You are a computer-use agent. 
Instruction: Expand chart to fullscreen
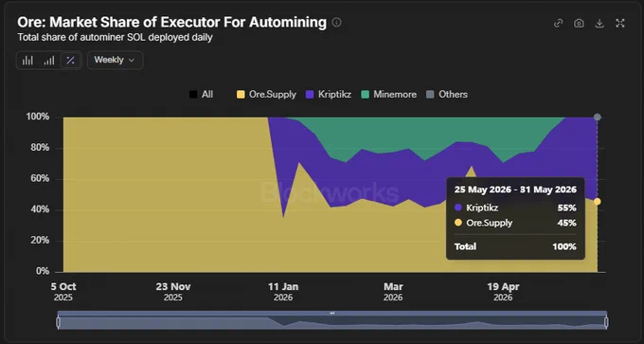pos(619,23)
